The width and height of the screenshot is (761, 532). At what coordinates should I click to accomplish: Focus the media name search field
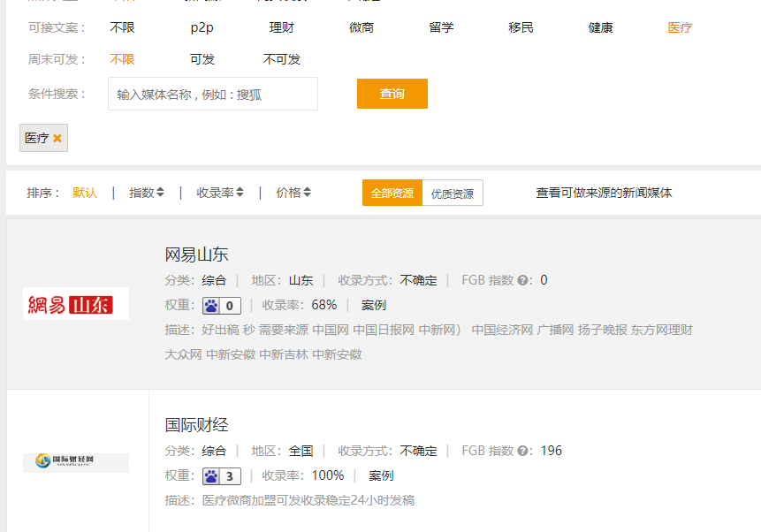click(213, 94)
